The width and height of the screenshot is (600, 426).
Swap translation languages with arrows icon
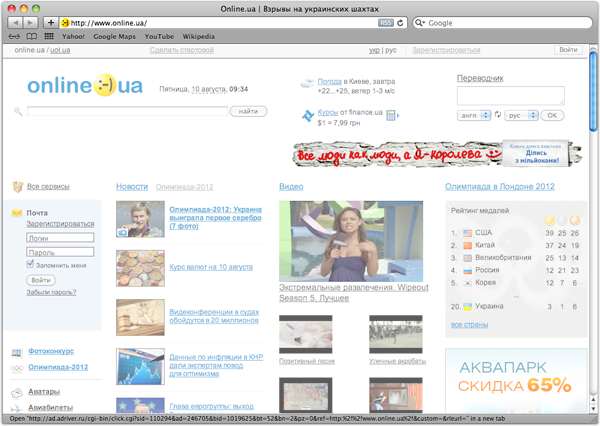pos(498,115)
